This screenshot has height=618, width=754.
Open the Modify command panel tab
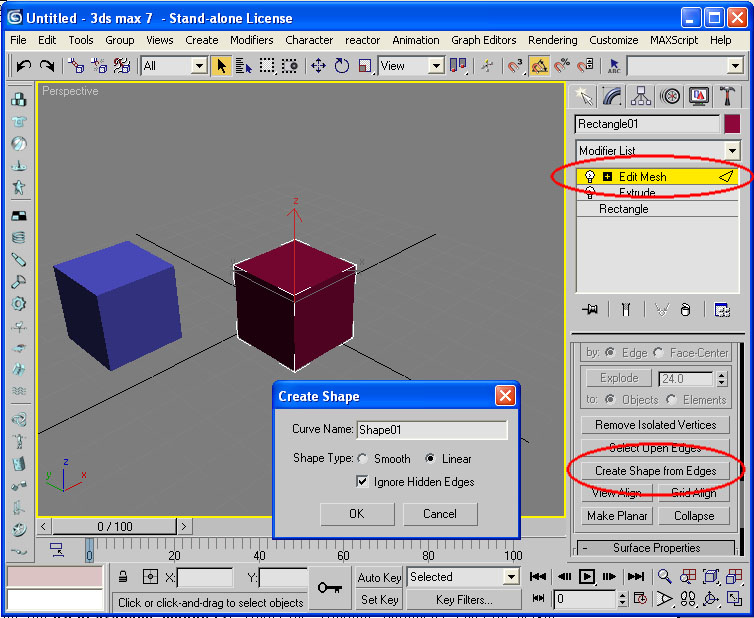click(612, 96)
